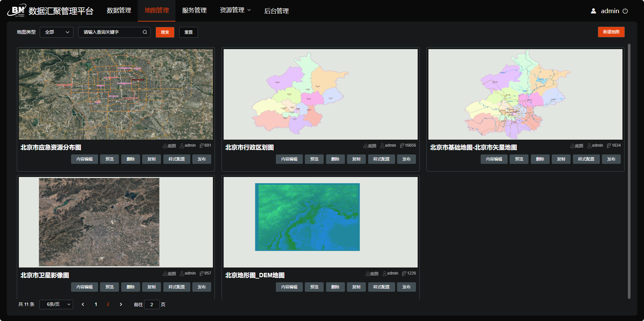
Task: Click the 重置 button
Action: coord(188,32)
